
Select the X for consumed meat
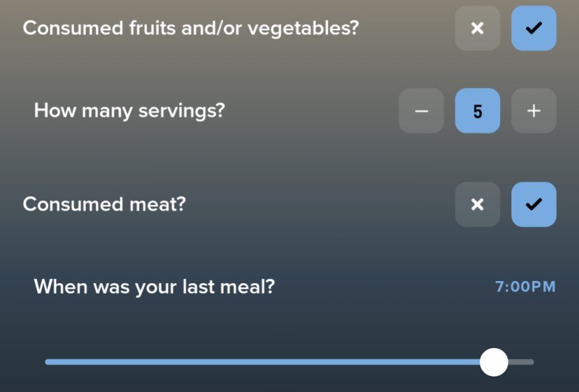[x=477, y=204]
